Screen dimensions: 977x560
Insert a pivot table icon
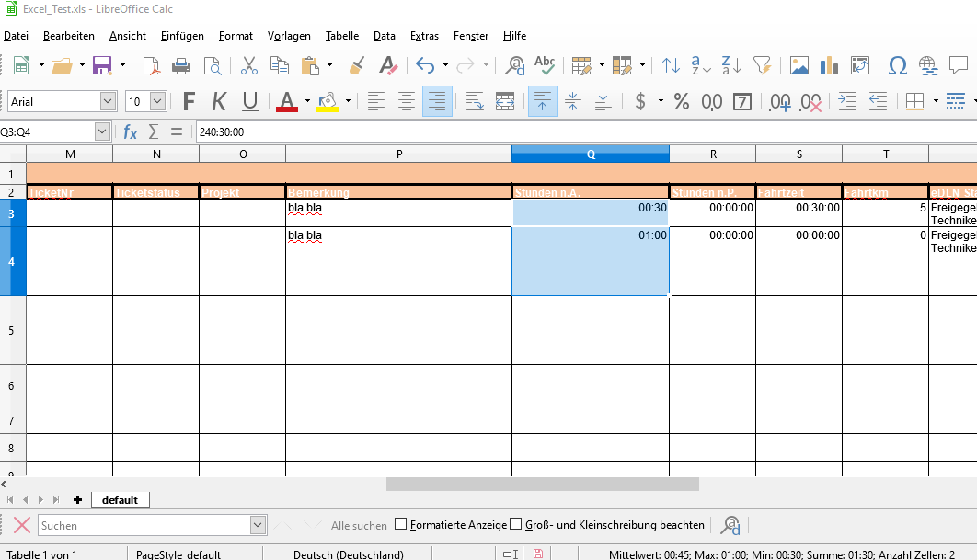point(860,65)
